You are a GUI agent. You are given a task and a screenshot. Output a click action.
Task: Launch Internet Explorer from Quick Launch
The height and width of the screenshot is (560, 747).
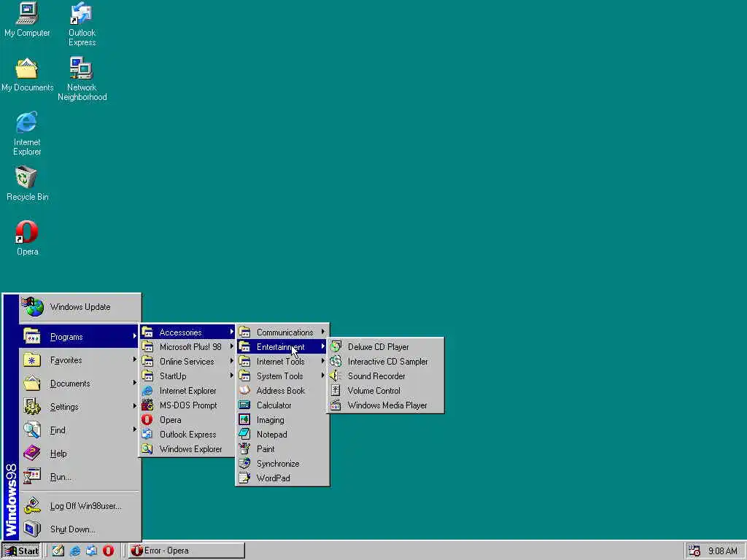coord(75,551)
